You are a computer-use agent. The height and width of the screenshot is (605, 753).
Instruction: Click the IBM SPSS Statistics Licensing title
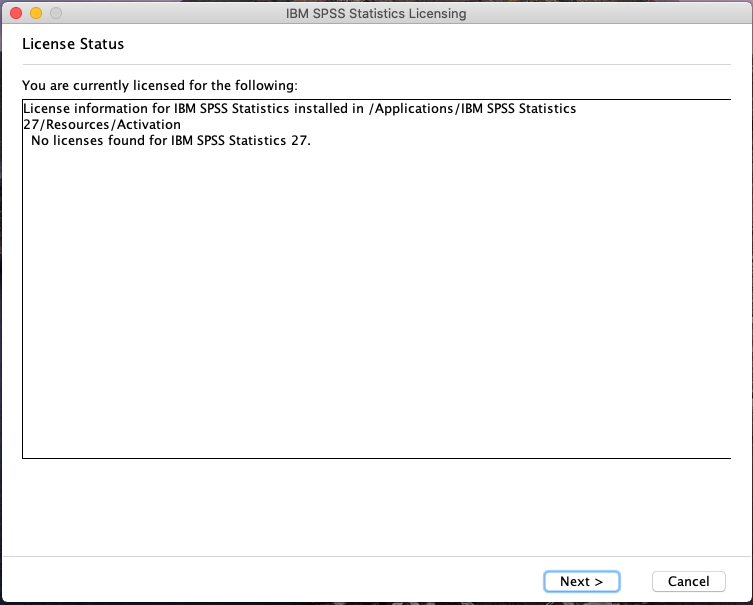point(376,14)
